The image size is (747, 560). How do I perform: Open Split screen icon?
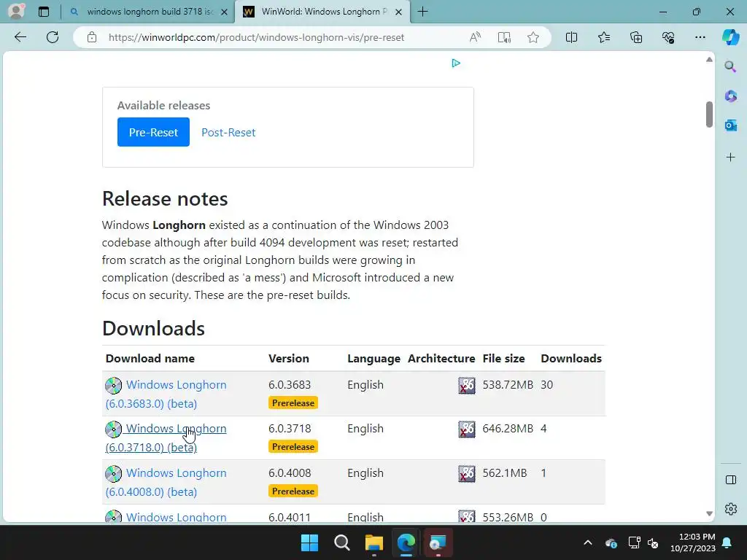[x=571, y=37]
